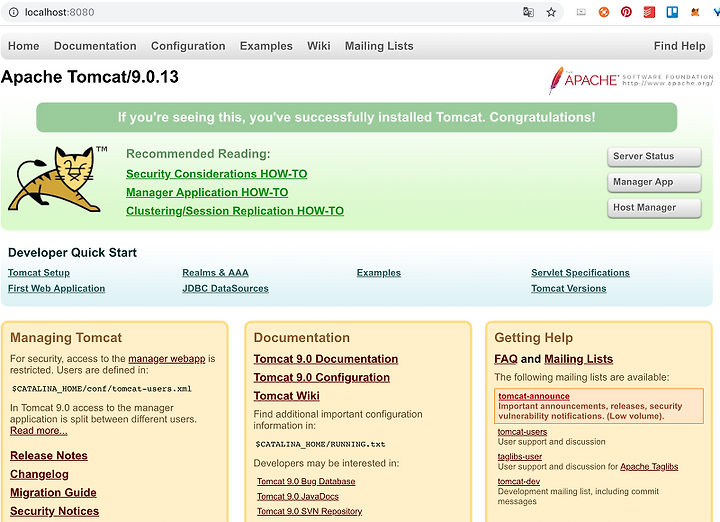Image resolution: width=720 pixels, height=522 pixels.
Task: Open Documentation in the top navigation
Action: click(x=95, y=46)
